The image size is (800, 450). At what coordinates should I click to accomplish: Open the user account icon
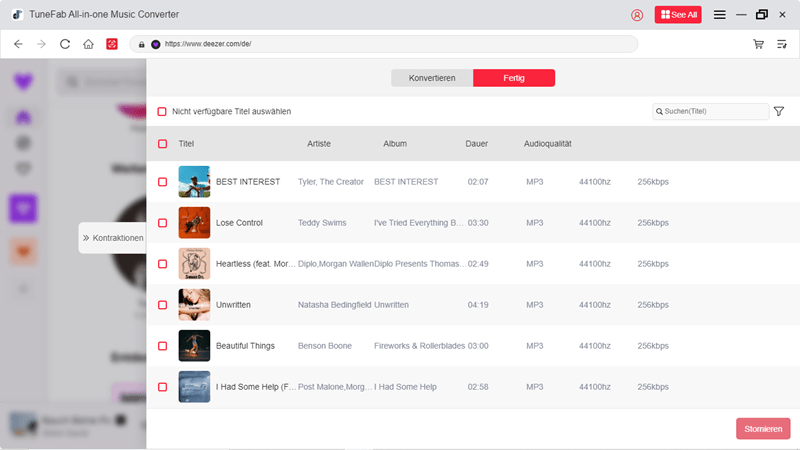click(637, 15)
